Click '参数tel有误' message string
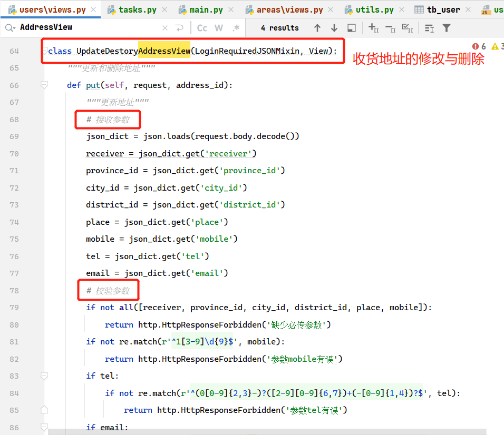Image resolution: width=504 pixels, height=435 pixels. coord(314,410)
